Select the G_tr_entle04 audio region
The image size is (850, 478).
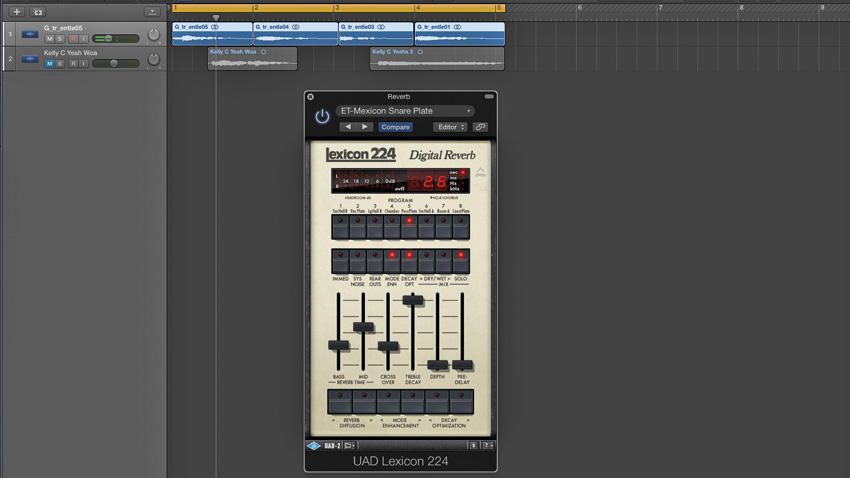[295, 34]
